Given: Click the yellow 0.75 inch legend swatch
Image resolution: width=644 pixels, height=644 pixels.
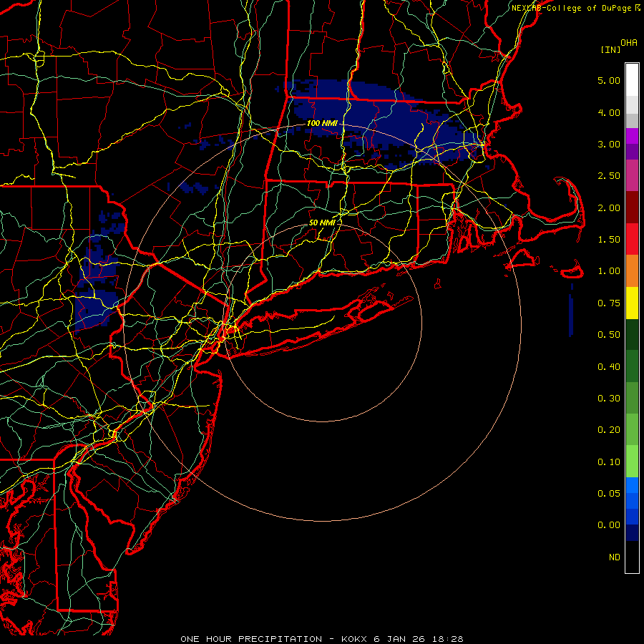Looking at the screenshot, I should click(632, 303).
